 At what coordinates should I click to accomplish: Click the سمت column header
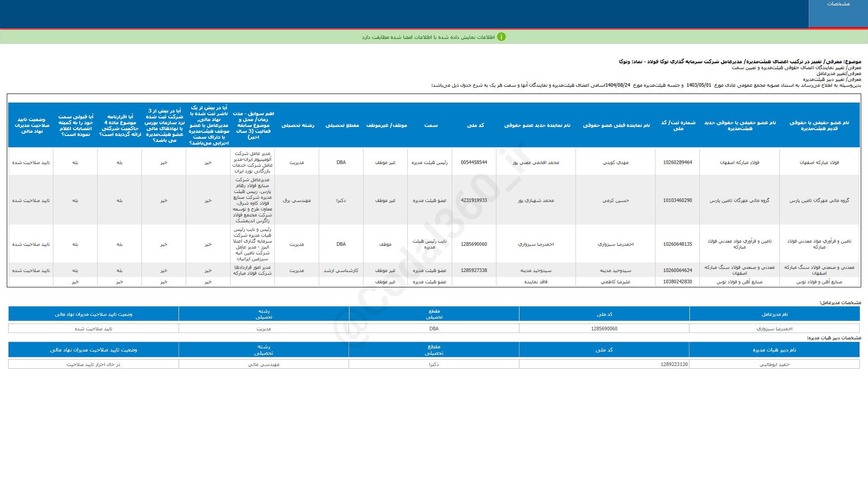[x=431, y=125]
